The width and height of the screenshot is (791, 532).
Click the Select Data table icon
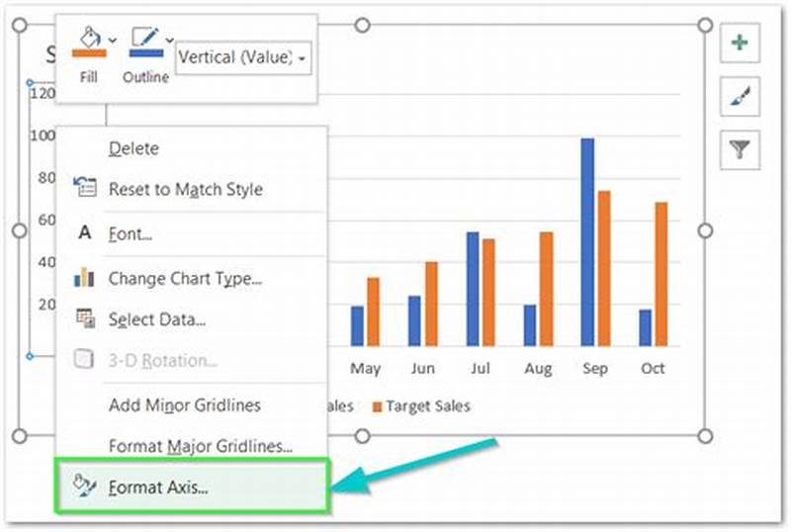point(85,318)
